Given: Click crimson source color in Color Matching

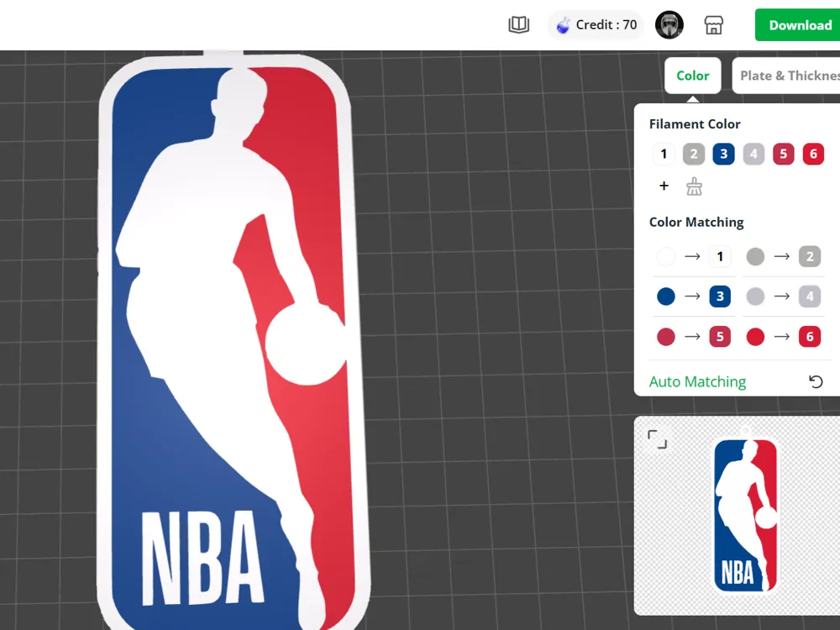Looking at the screenshot, I should click(666, 337).
